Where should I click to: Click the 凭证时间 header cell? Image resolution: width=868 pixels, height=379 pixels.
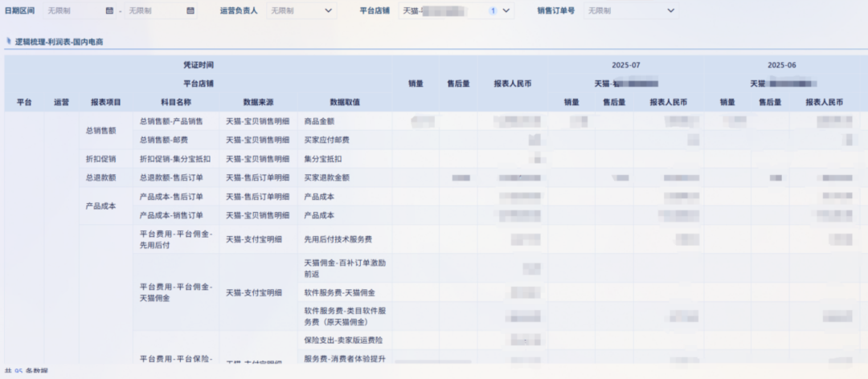pos(199,65)
